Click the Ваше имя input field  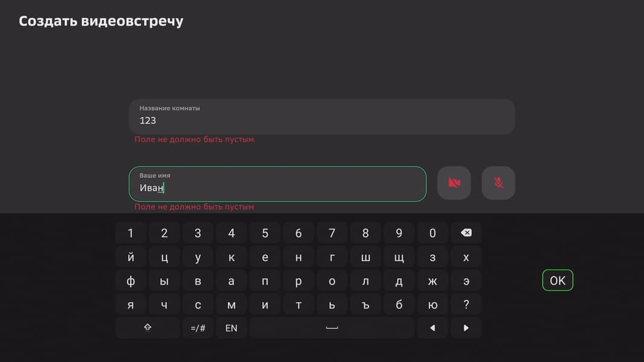(278, 183)
